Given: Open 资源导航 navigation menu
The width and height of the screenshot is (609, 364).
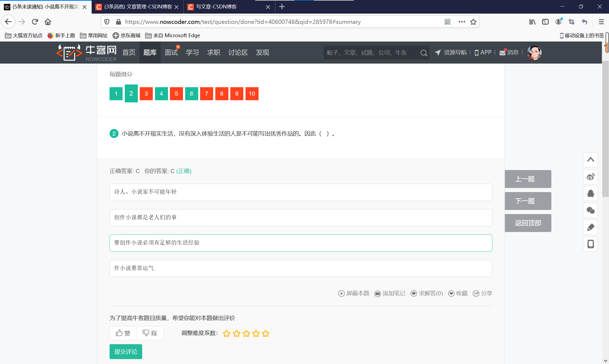Looking at the screenshot, I should click(451, 52).
